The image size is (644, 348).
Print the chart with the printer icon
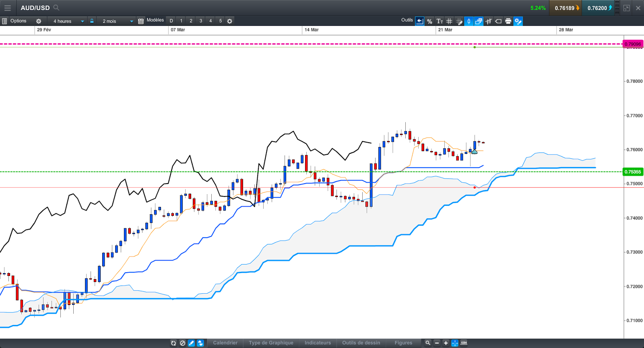(508, 21)
